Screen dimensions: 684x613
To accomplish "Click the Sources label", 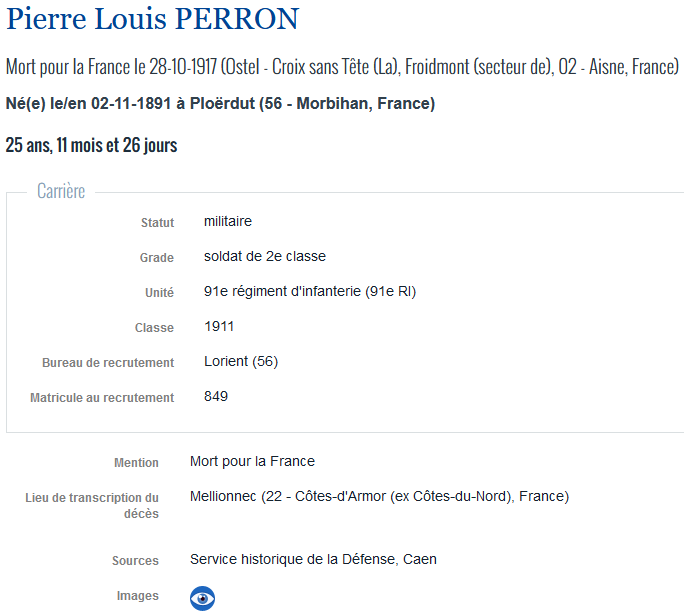I will (135, 561).
